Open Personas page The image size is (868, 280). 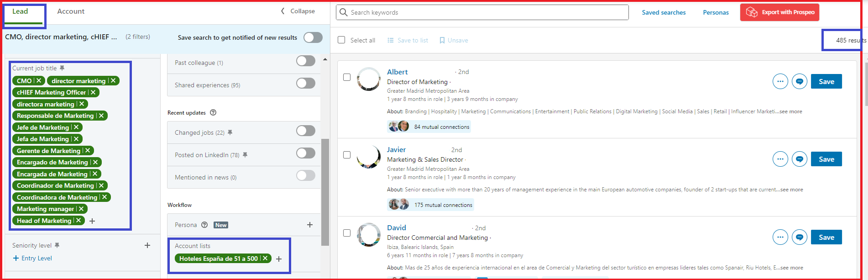click(x=716, y=12)
